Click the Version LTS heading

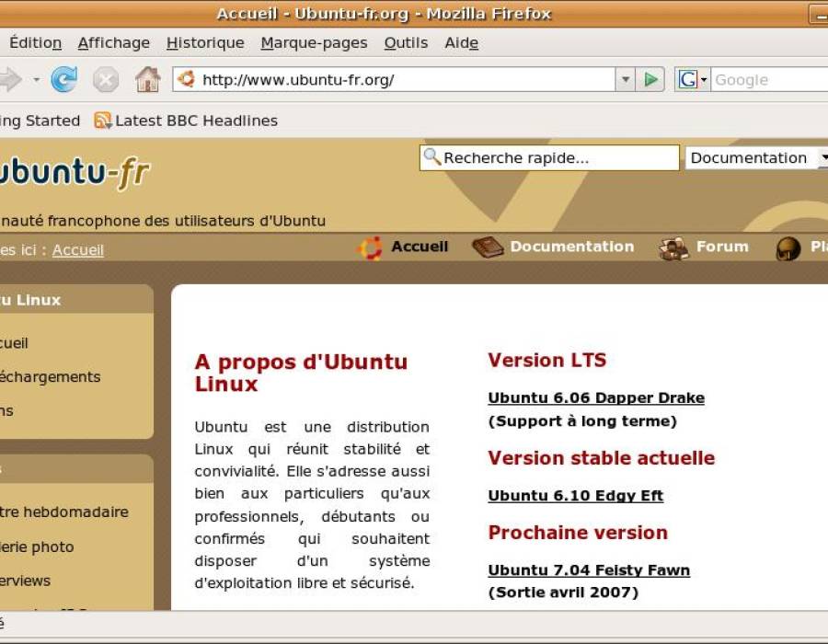(x=547, y=360)
